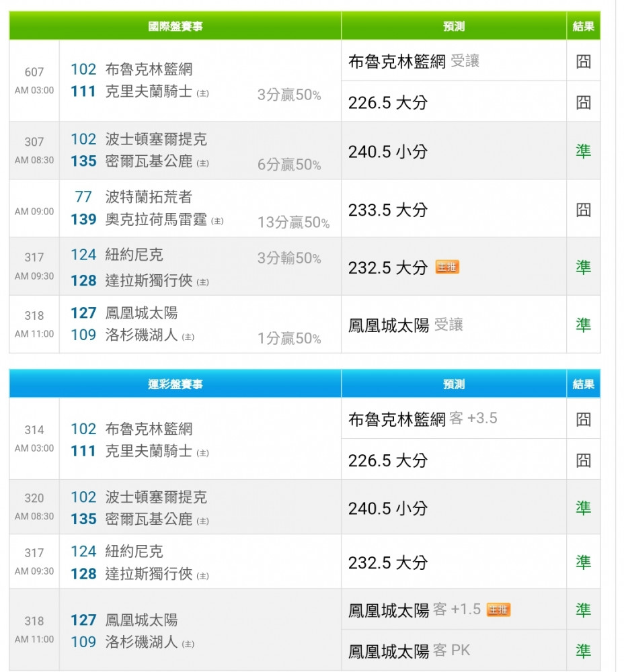Click the 囧 result icon for 233.5 大分

pyautogui.click(x=583, y=210)
